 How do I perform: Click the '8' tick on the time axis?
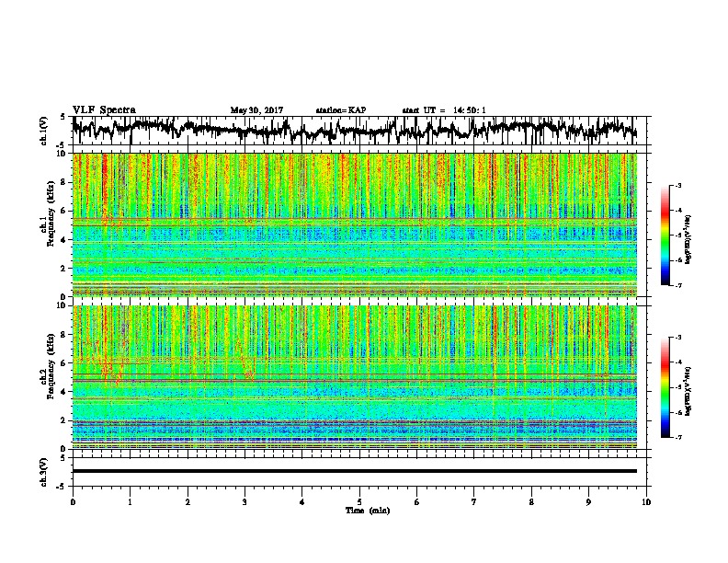(x=531, y=502)
